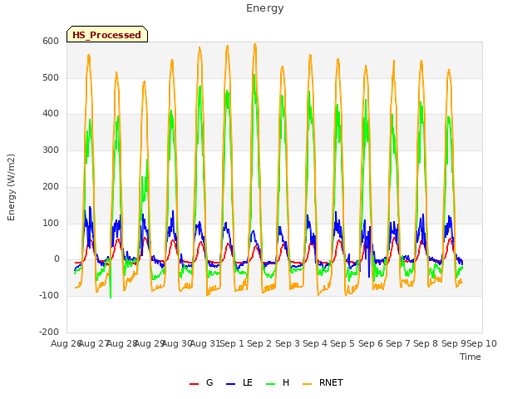
Task: Toggle the G series in legend
Action: [201, 382]
